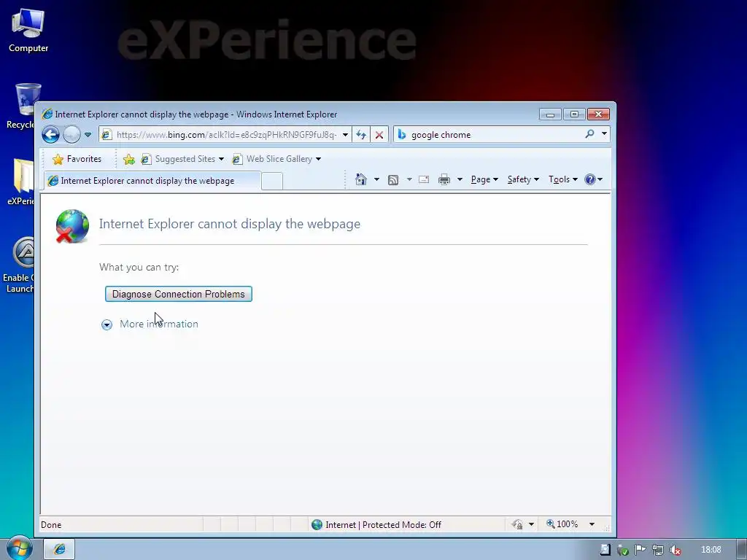
Task: Select the eXPerience folder desktop icon
Action: pyautogui.click(x=21, y=182)
